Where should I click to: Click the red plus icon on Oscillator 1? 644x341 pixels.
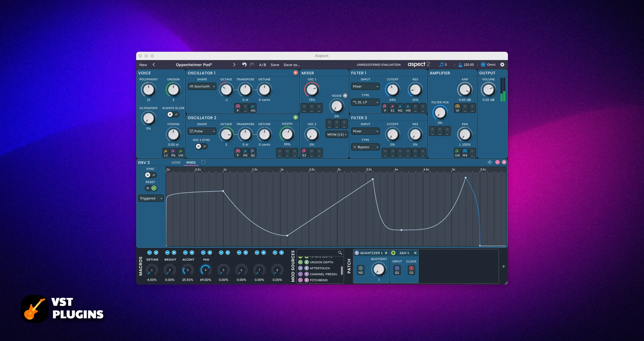click(x=296, y=73)
